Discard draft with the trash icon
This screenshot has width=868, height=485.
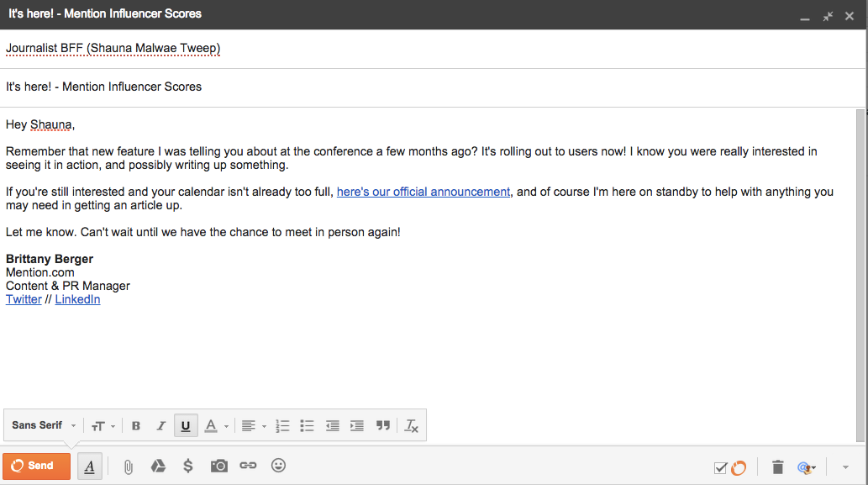(778, 467)
